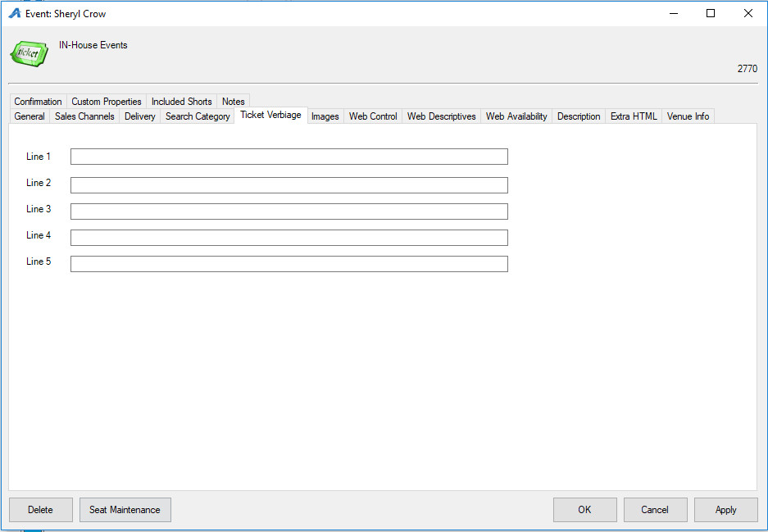Click the Line 2 label
Image resolution: width=768 pixels, height=532 pixels.
pyautogui.click(x=39, y=183)
